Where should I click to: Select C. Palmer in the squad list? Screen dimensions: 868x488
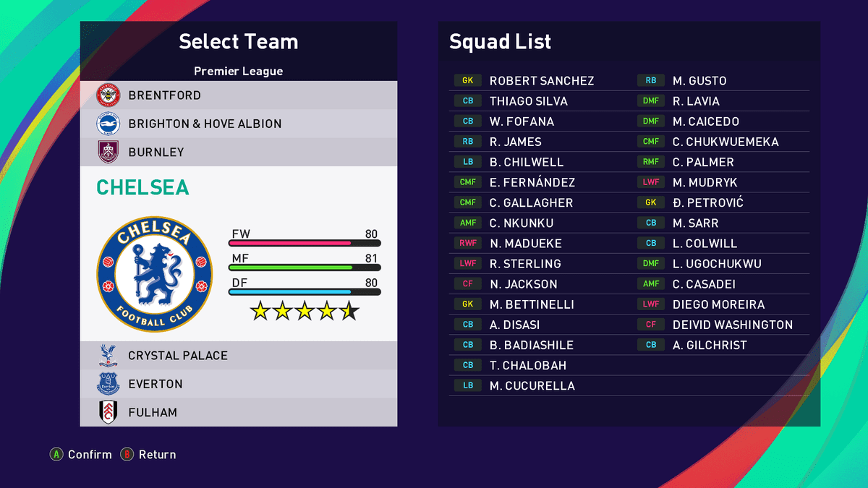[x=703, y=162]
